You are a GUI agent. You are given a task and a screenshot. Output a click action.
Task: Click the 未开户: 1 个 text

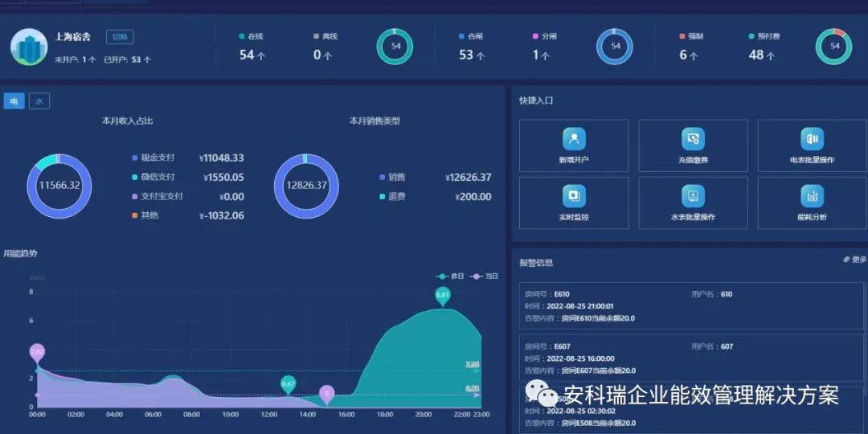tap(76, 59)
